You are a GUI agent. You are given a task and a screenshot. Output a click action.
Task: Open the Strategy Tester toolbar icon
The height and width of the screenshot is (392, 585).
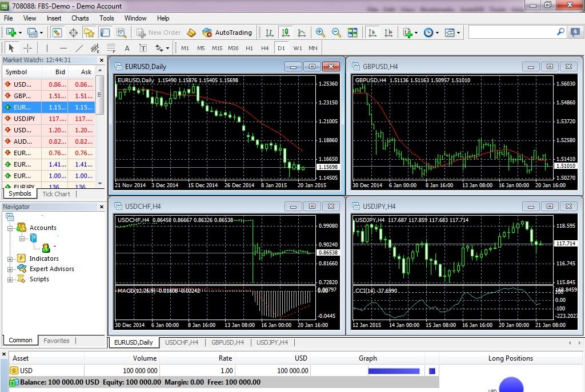point(121,33)
